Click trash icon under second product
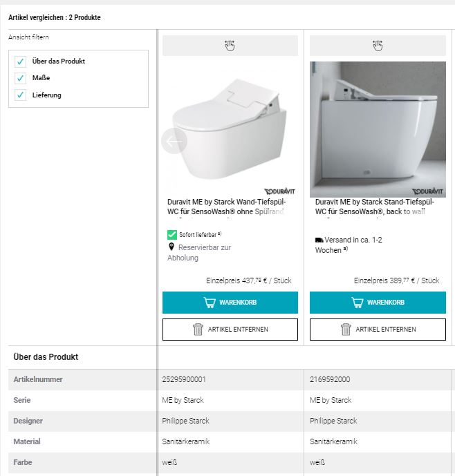The height and width of the screenshot is (476, 455). click(346, 330)
